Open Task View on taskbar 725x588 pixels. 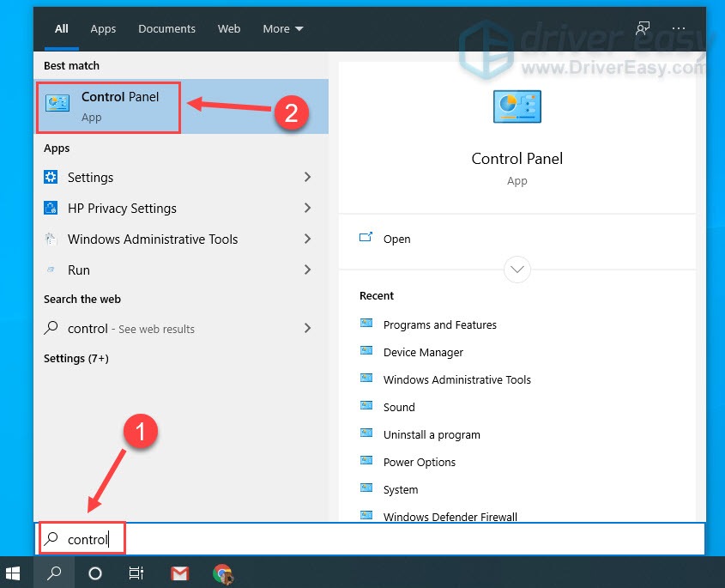pyautogui.click(x=136, y=573)
